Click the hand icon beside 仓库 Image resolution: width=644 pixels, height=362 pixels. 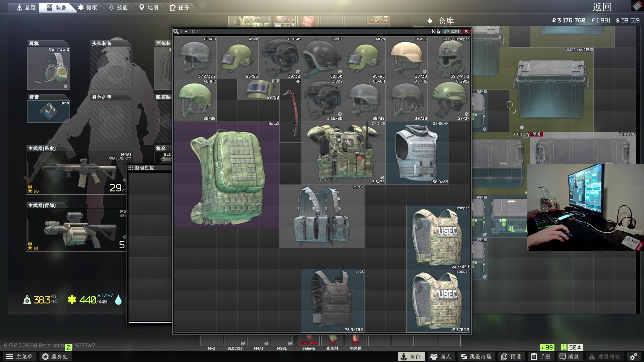coord(430,21)
